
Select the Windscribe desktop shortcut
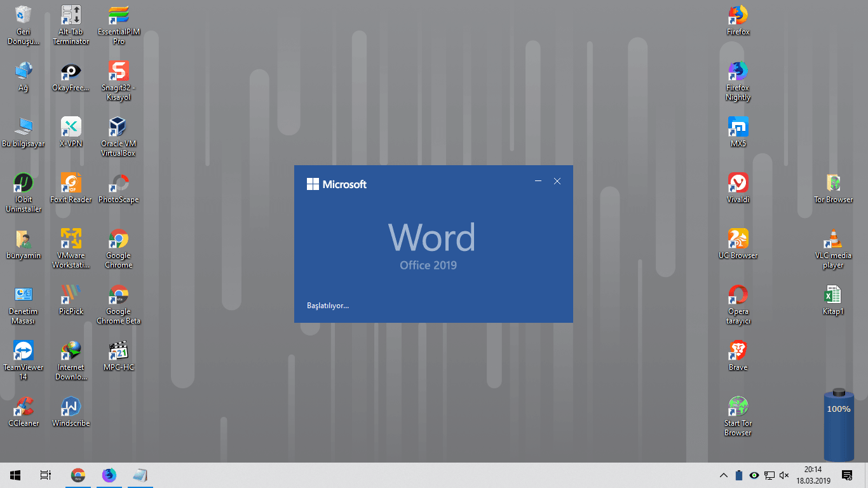click(x=71, y=412)
